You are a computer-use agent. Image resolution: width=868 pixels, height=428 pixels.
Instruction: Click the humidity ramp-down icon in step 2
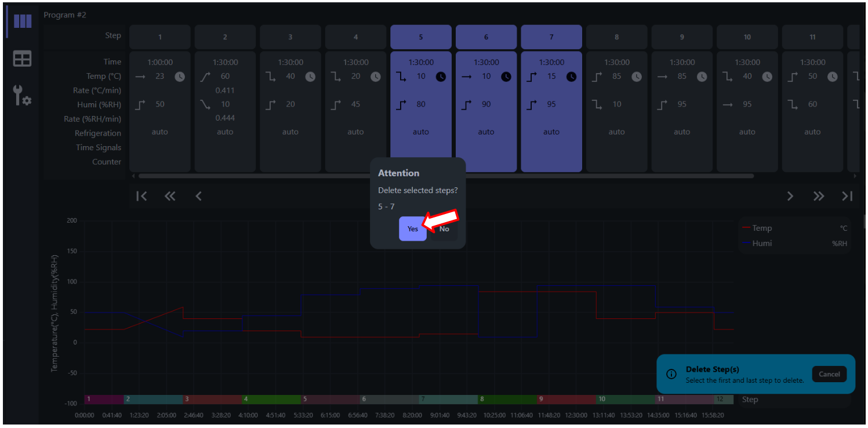[205, 104]
